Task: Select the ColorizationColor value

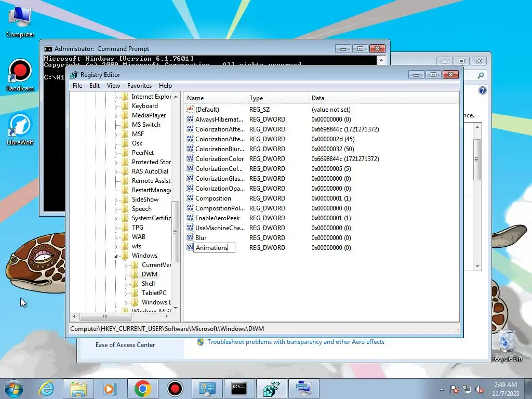Action: [220, 159]
